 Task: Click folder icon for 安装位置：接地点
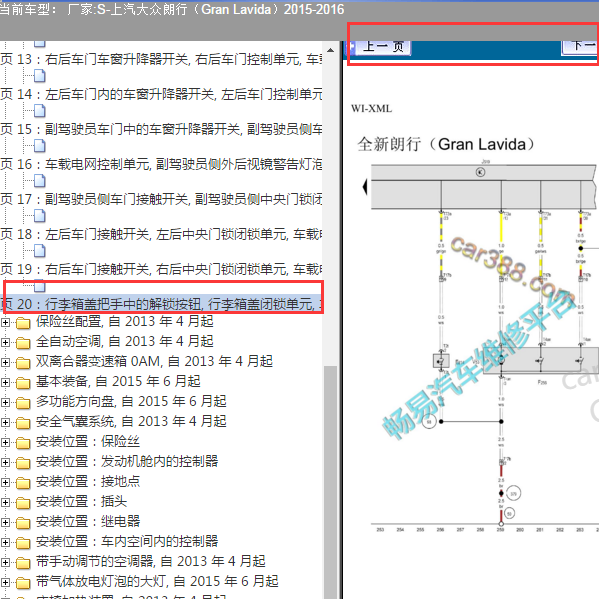coord(23,483)
